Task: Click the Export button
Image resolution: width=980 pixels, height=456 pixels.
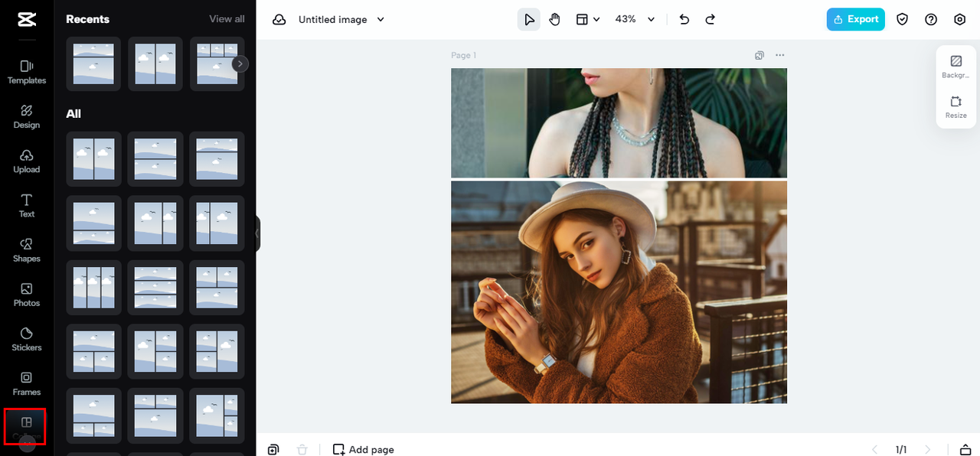Action: [856, 19]
